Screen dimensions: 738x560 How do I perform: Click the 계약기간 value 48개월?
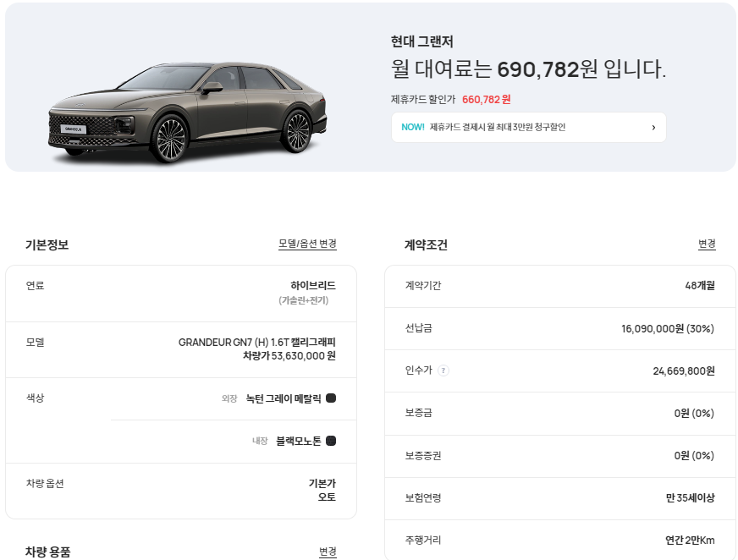pos(692,286)
